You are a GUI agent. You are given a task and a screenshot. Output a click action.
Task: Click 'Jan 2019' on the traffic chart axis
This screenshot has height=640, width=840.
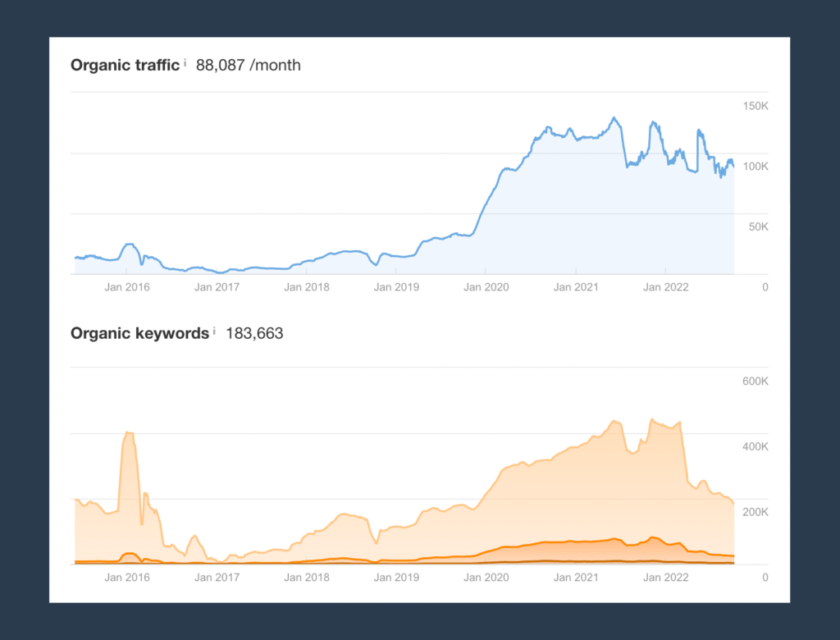(x=396, y=287)
